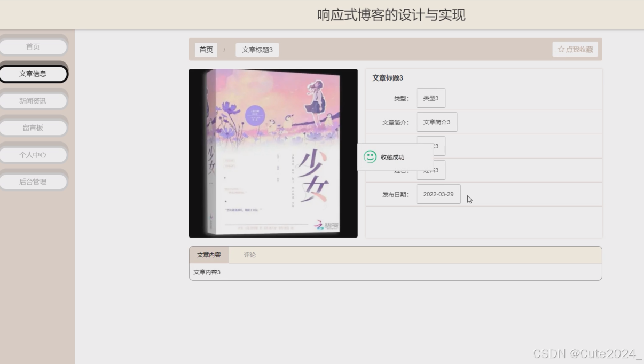Click the 文章标题3 breadcrumb item

click(257, 50)
